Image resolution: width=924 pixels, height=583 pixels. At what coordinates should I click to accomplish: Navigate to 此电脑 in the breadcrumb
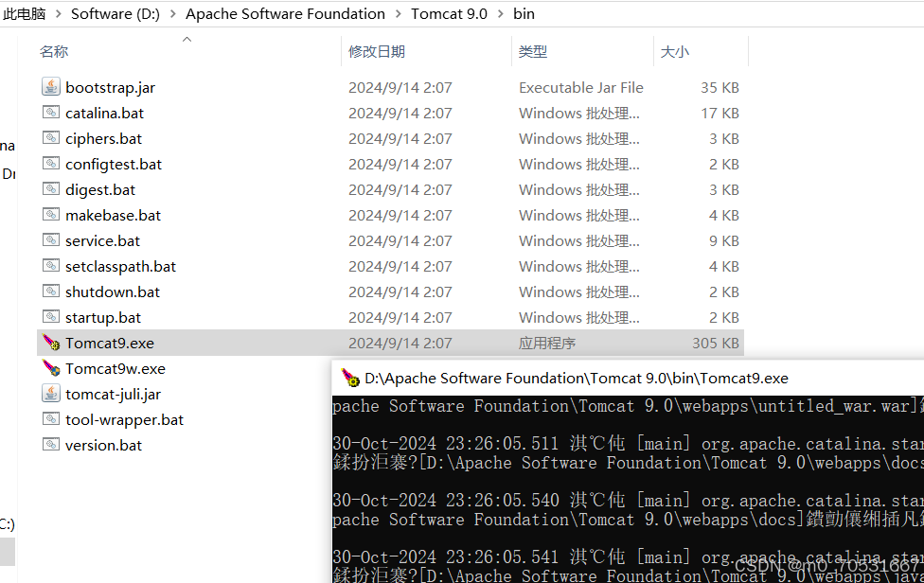click(25, 13)
